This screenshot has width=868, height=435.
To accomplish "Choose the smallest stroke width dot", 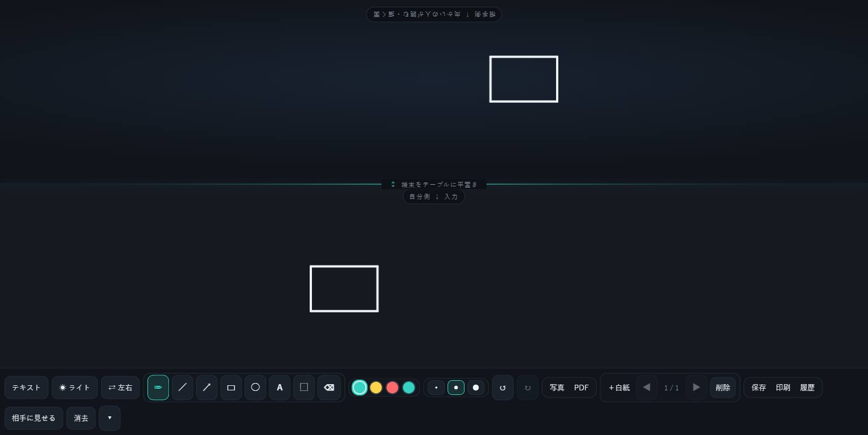I will tap(436, 388).
